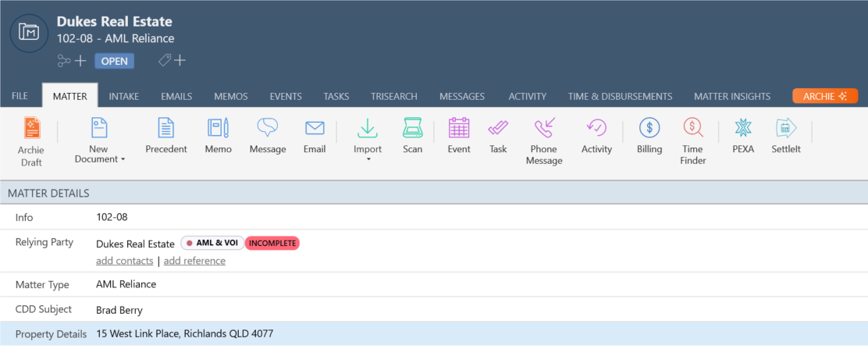Open the Precedent library icon
The height and width of the screenshot is (356, 868).
166,136
